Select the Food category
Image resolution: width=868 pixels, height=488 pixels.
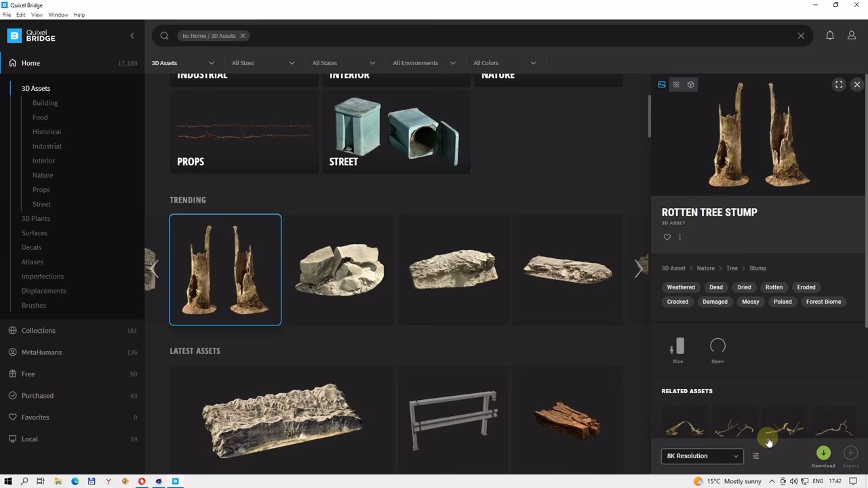pyautogui.click(x=40, y=117)
